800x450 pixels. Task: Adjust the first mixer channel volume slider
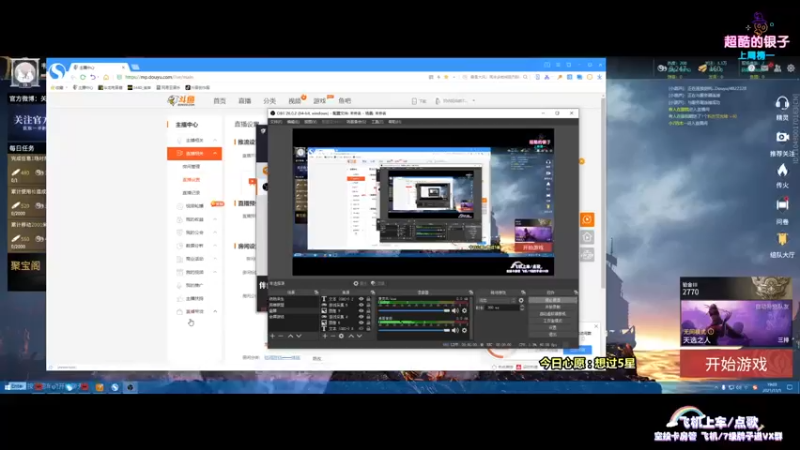tap(414, 311)
